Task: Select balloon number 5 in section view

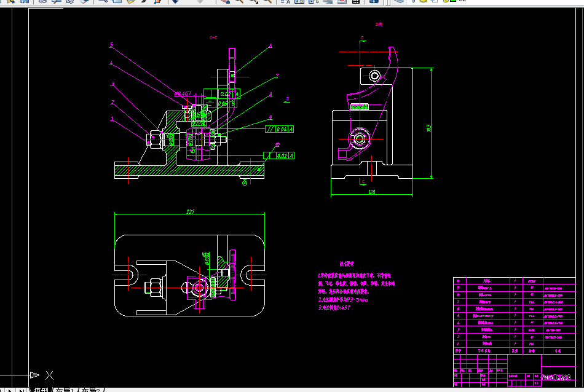Action: click(111, 45)
